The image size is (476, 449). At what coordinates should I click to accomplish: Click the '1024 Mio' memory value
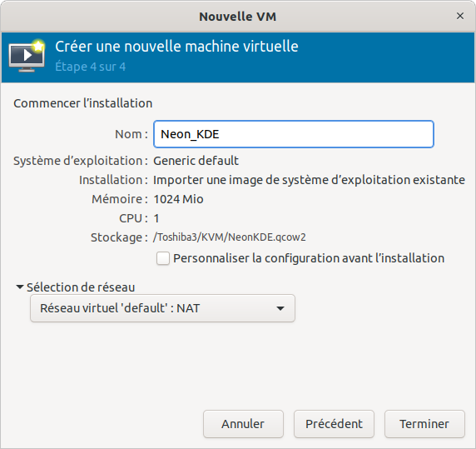(x=178, y=199)
